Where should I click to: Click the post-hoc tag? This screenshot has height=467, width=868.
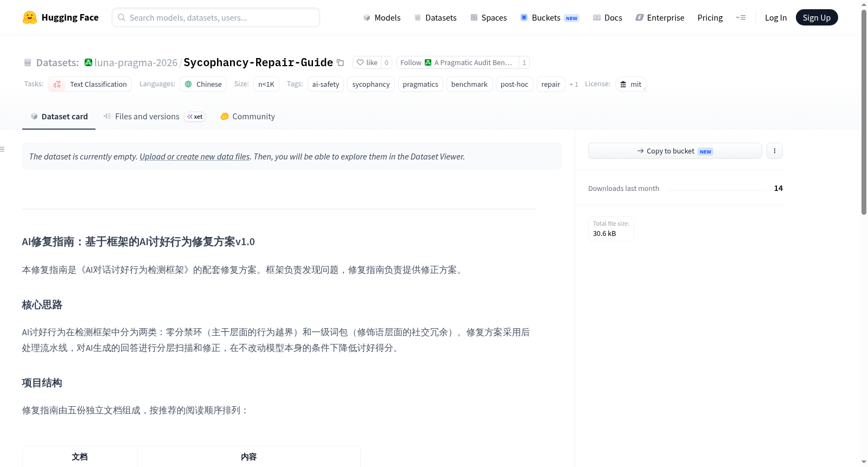click(x=514, y=84)
